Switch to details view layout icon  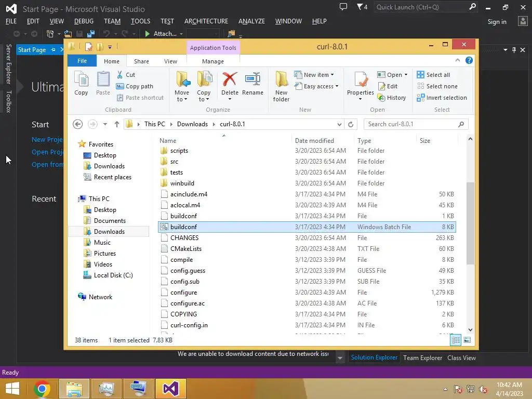456,340
